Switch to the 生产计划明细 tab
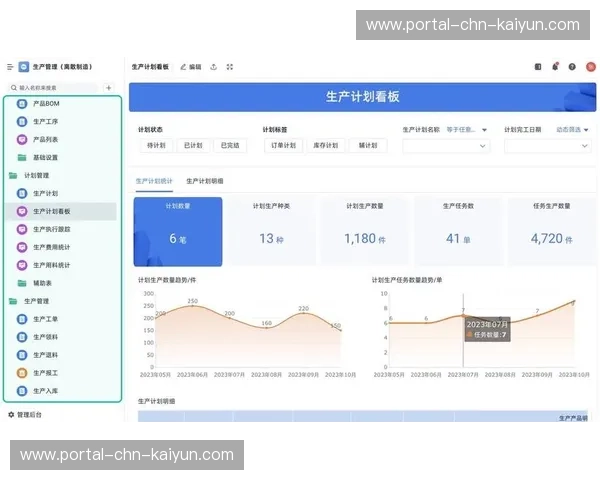 coord(205,181)
